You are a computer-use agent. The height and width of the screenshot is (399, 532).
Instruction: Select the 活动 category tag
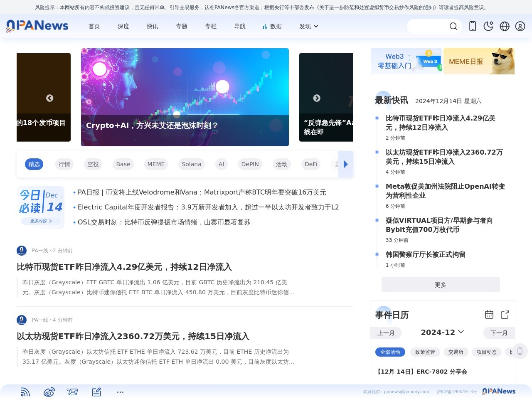(282, 164)
